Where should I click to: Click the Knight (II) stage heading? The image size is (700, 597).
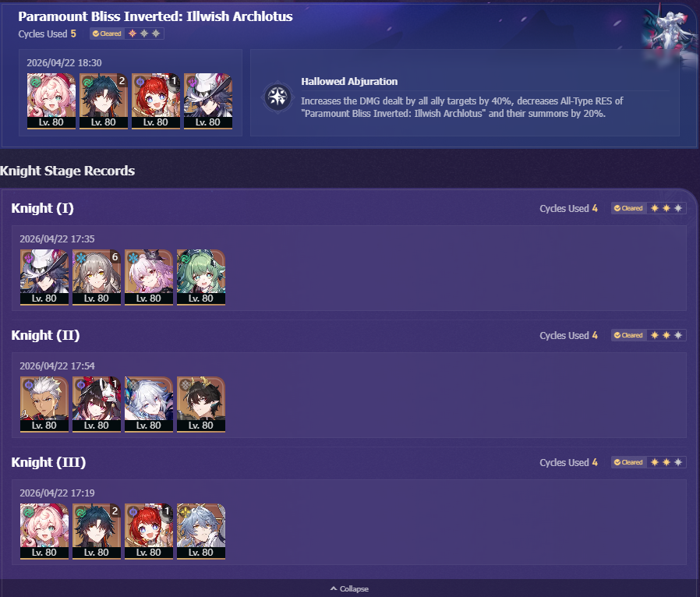click(45, 335)
